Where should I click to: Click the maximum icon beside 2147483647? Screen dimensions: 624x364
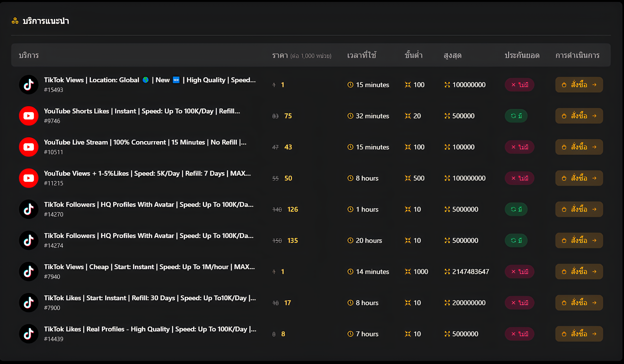(x=447, y=272)
